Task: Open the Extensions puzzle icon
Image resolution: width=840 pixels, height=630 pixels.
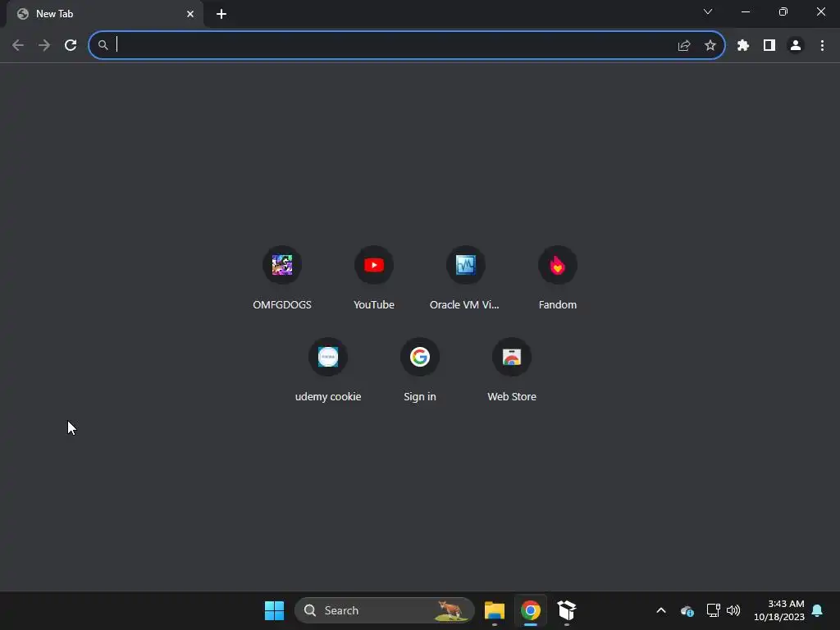Action: (743, 46)
